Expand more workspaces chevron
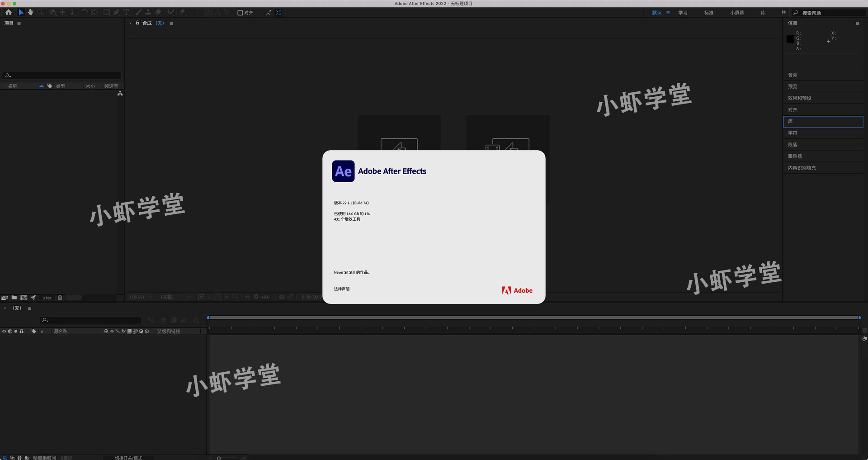Image resolution: width=868 pixels, height=460 pixels. (783, 13)
